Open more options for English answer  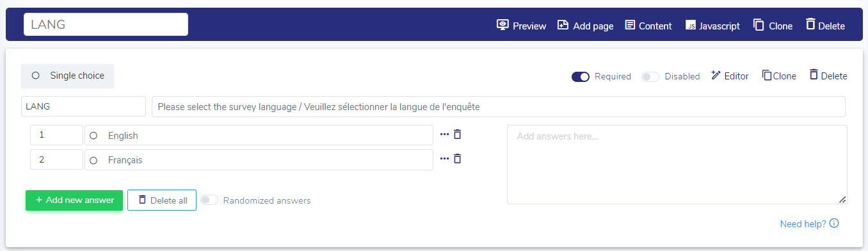pos(444,134)
